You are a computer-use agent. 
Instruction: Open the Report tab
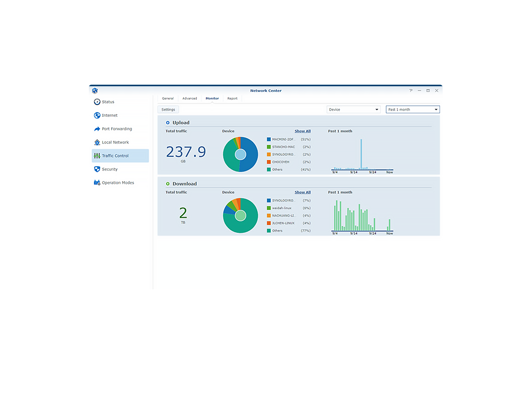coord(232,98)
